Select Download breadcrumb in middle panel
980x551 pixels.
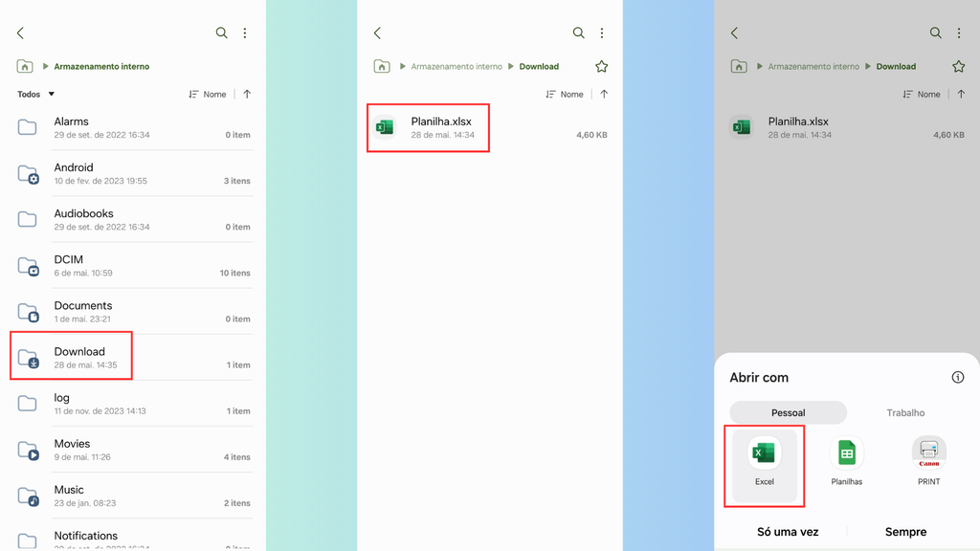click(539, 66)
